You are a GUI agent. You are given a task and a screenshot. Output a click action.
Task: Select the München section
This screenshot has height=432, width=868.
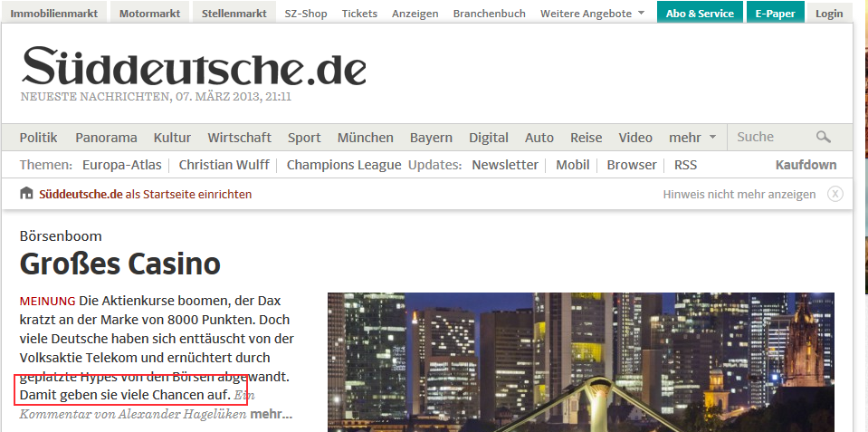click(366, 138)
